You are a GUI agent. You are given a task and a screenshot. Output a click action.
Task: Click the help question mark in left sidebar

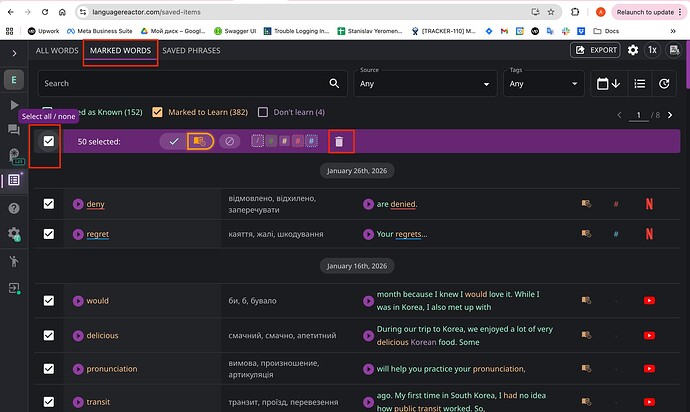click(14, 208)
